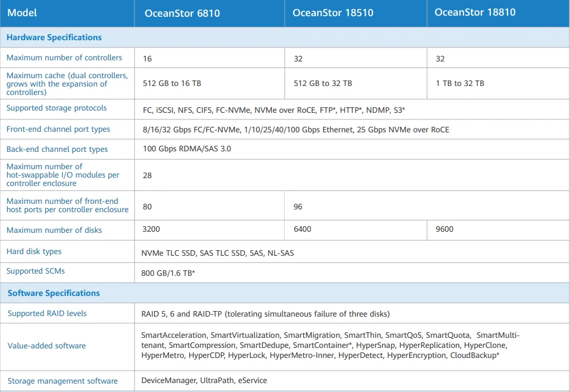Select the Software Specifications section heading
The width and height of the screenshot is (570, 392).
(54, 293)
